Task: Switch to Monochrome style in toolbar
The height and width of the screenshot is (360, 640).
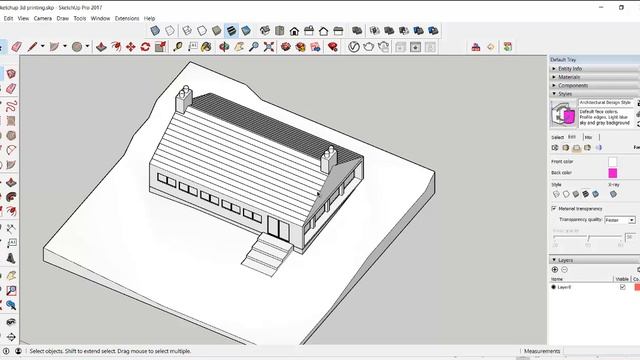Action: pos(246,30)
